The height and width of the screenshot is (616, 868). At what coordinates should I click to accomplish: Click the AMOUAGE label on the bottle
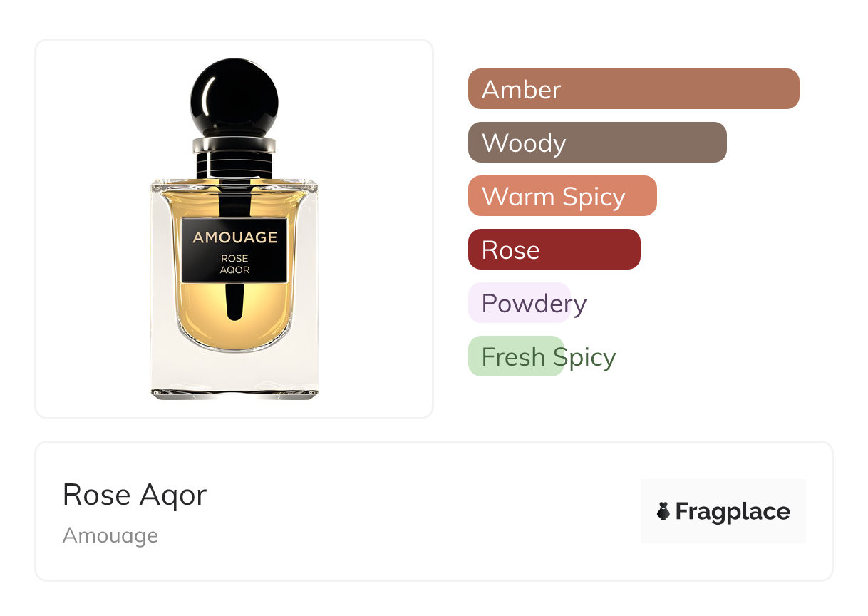234,237
